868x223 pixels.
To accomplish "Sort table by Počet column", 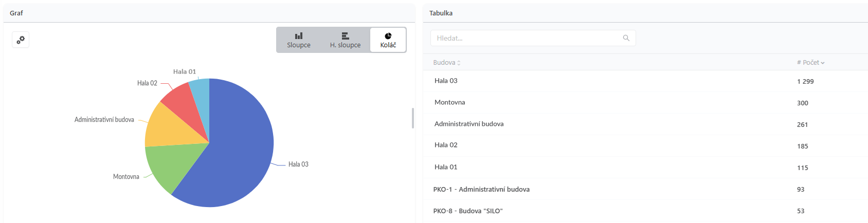I will (x=810, y=63).
